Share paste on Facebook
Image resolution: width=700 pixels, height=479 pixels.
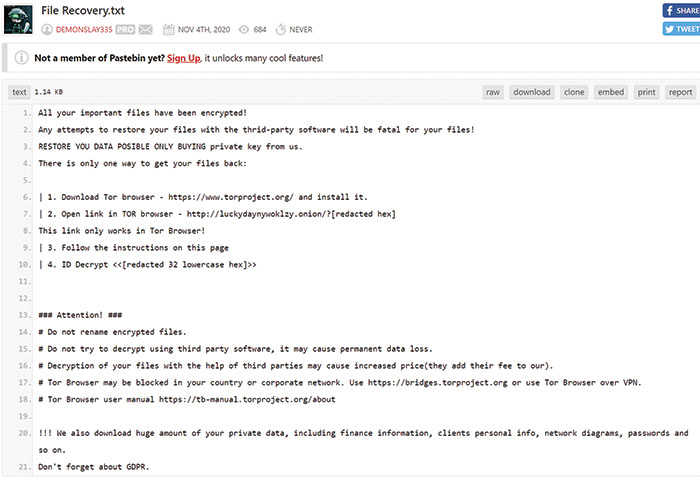click(681, 10)
